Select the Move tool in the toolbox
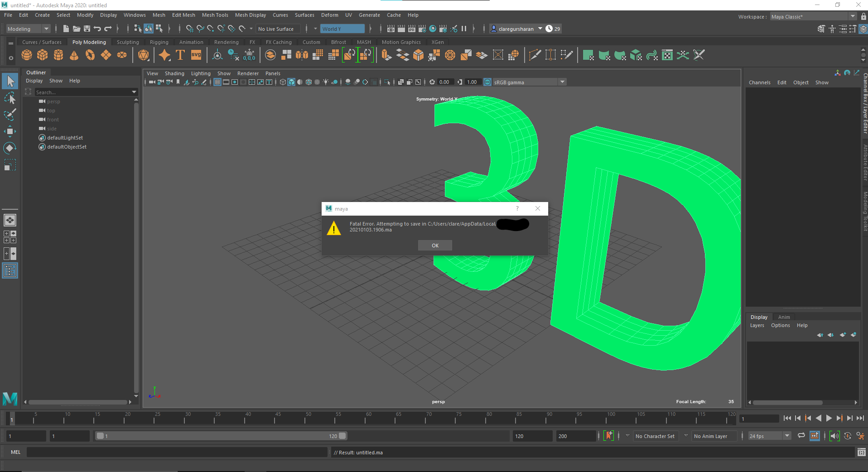The height and width of the screenshot is (472, 868). (10, 131)
